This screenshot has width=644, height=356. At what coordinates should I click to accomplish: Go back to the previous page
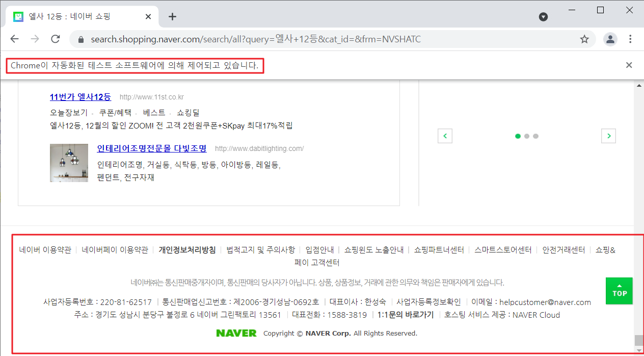point(14,39)
